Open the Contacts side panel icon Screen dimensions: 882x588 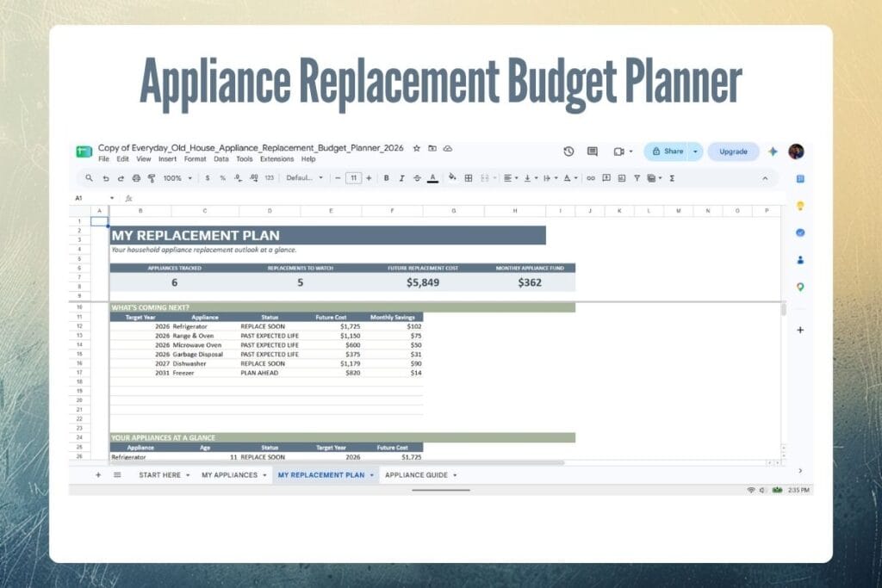pos(800,260)
